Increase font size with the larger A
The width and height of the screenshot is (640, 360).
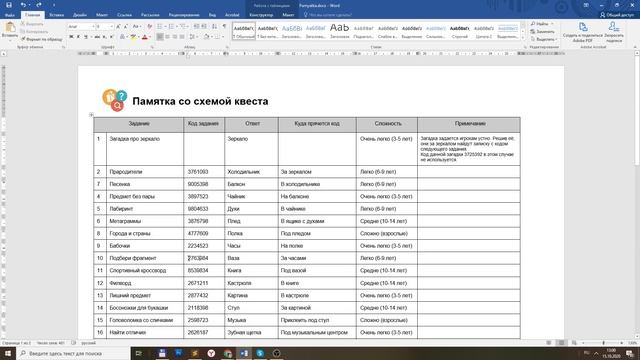(118, 27)
